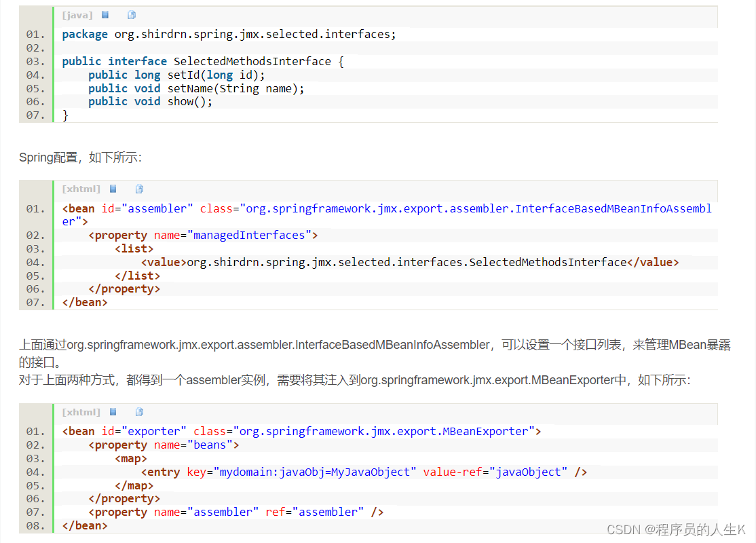Select the [xhtml] label on the assembler block
Viewport: 756px width, 543px height.
coord(81,189)
